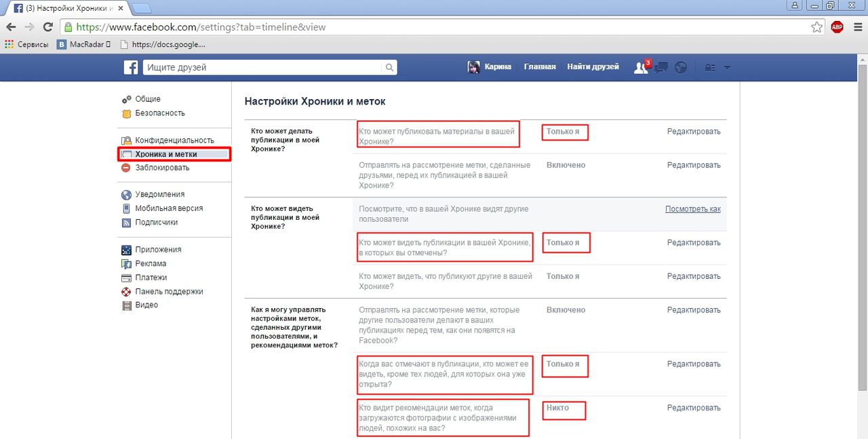This screenshot has height=439, width=868.
Task: Click the page vertical scrollbar
Action: (863, 227)
